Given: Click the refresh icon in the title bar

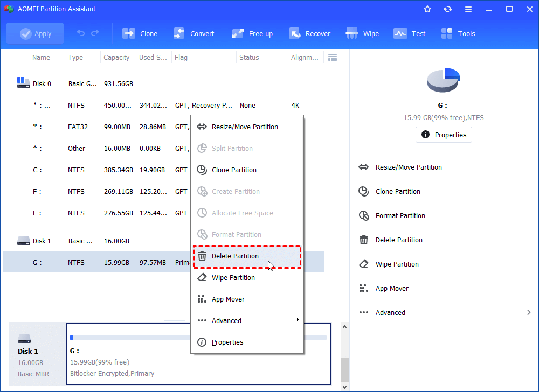Looking at the screenshot, I should click(448, 9).
